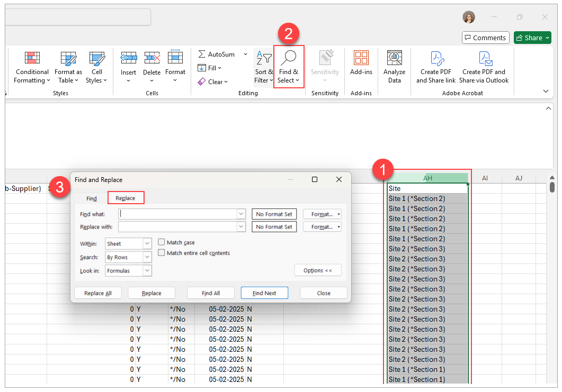Click the Replace button at dialog bottom
Viewport: 562px width, 392px height.
pyautogui.click(x=151, y=293)
